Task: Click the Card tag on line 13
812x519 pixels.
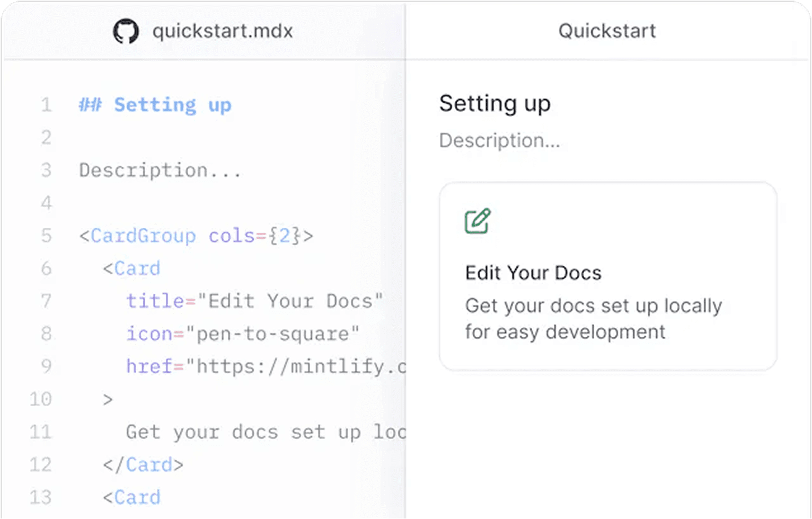Action: 131,498
